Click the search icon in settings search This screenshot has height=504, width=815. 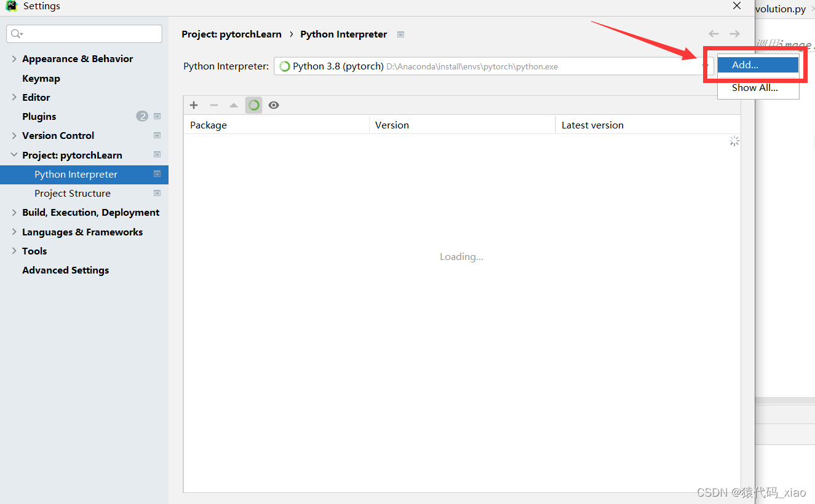point(17,34)
